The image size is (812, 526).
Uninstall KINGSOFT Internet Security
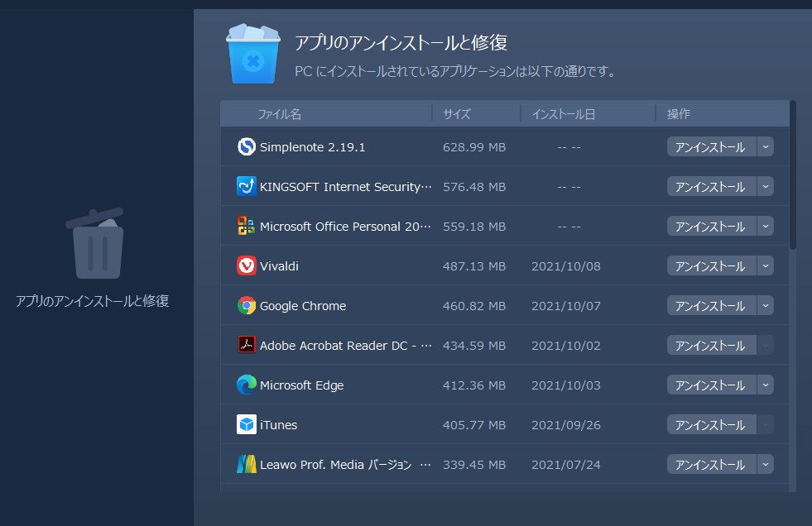click(x=711, y=186)
